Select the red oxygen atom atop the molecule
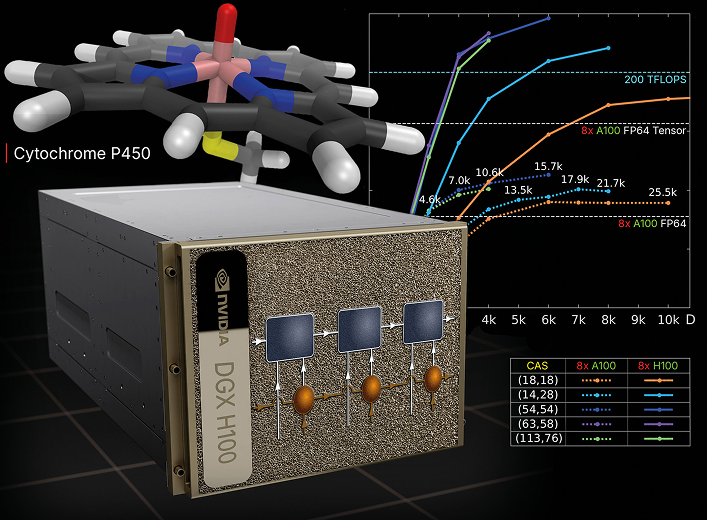Screen dimensions: 707x520 click(x=225, y=23)
